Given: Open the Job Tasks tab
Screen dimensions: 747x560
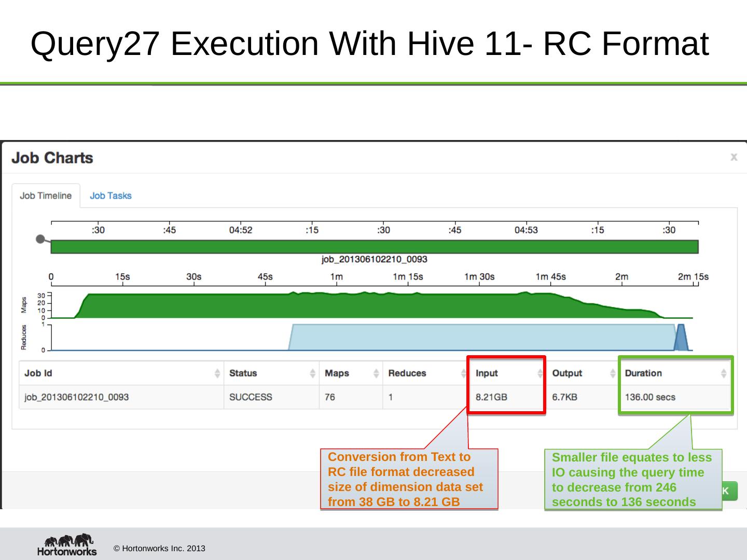Looking at the screenshot, I should coord(110,195).
